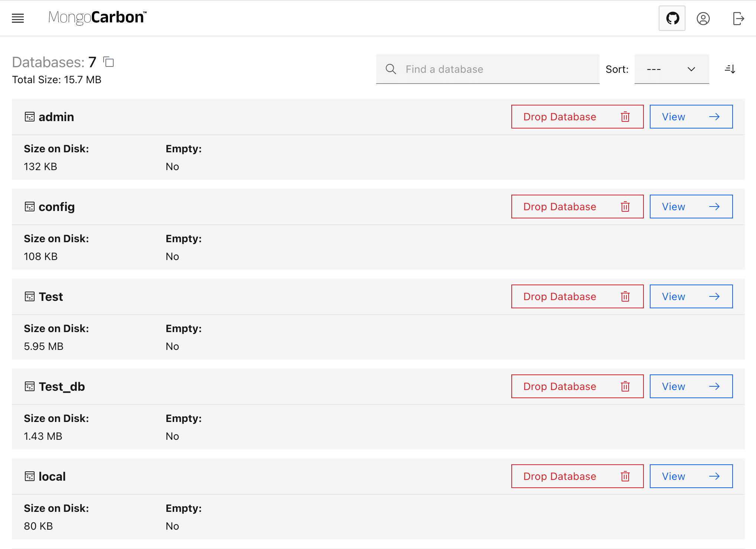Image resolution: width=756 pixels, height=549 pixels.
Task: View the Test_db database
Action: point(691,386)
